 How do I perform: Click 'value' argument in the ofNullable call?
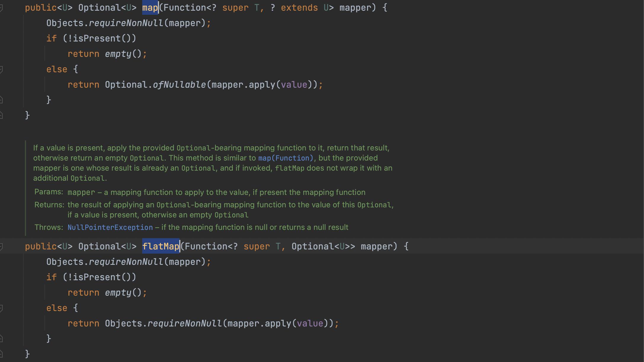point(294,85)
